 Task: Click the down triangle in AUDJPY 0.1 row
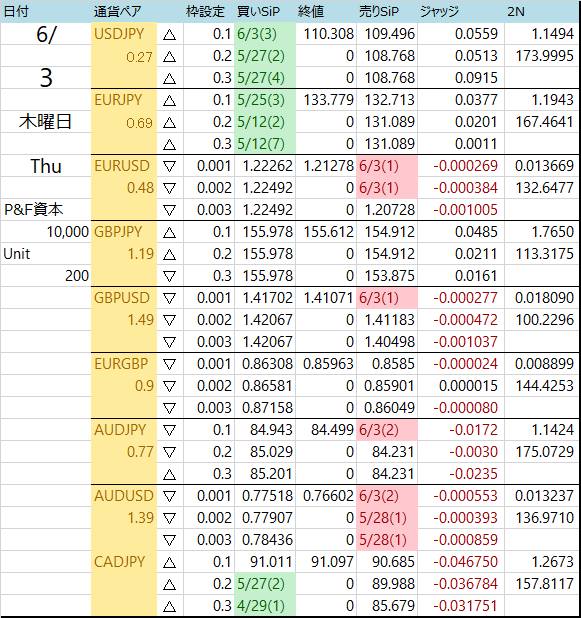(169, 430)
